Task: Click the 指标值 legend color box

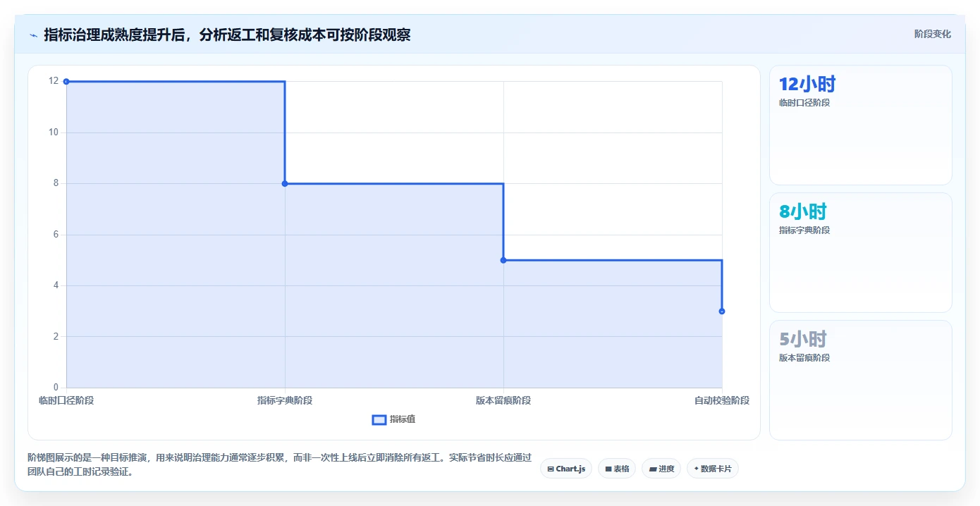Action: pos(379,420)
